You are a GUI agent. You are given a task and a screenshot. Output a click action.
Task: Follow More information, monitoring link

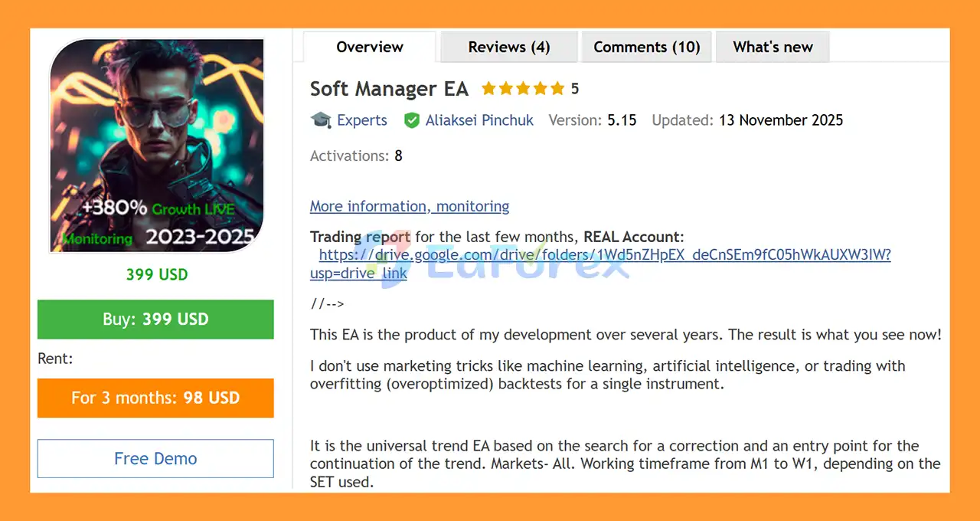pyautogui.click(x=410, y=206)
